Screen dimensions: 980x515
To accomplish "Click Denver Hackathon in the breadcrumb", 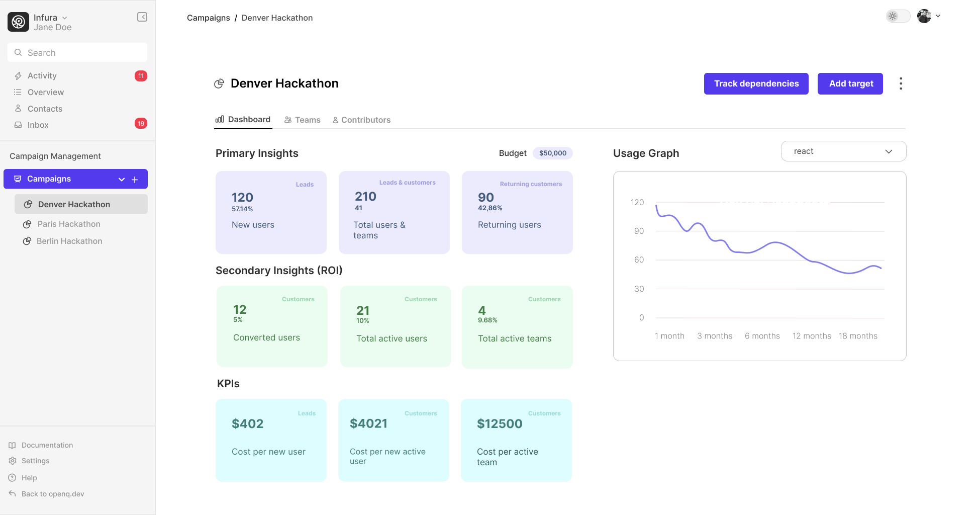I will pyautogui.click(x=277, y=18).
